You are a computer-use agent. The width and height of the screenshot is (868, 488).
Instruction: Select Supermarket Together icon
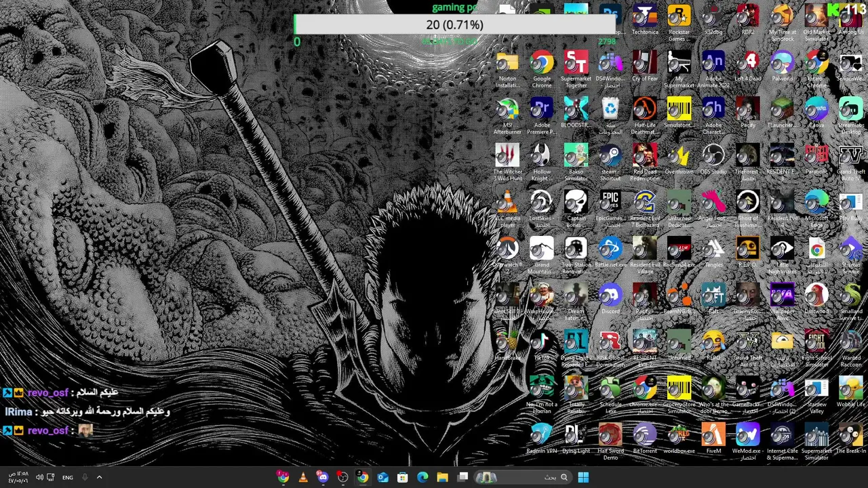[x=576, y=69]
